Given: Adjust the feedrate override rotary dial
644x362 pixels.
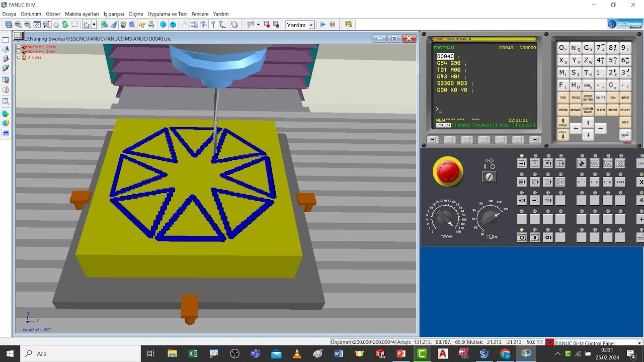Looking at the screenshot, I should coord(445,218).
